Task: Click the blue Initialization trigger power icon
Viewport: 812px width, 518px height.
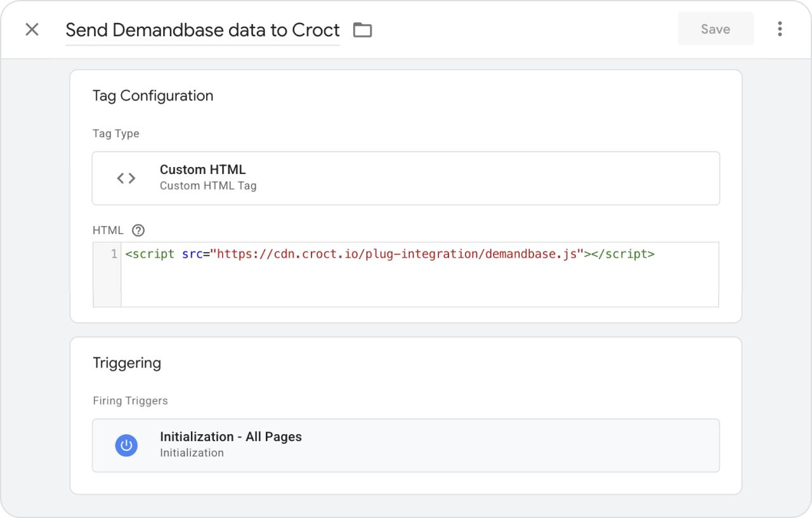Action: tap(126, 445)
